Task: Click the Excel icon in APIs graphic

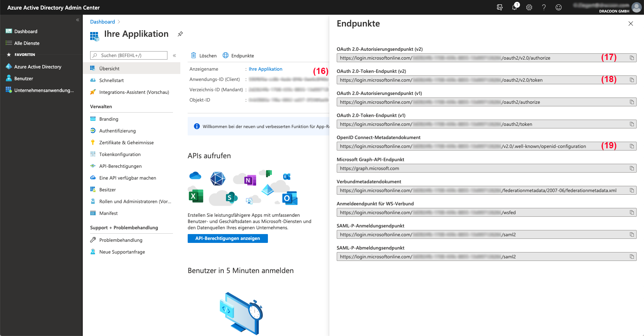Action: pos(196,196)
